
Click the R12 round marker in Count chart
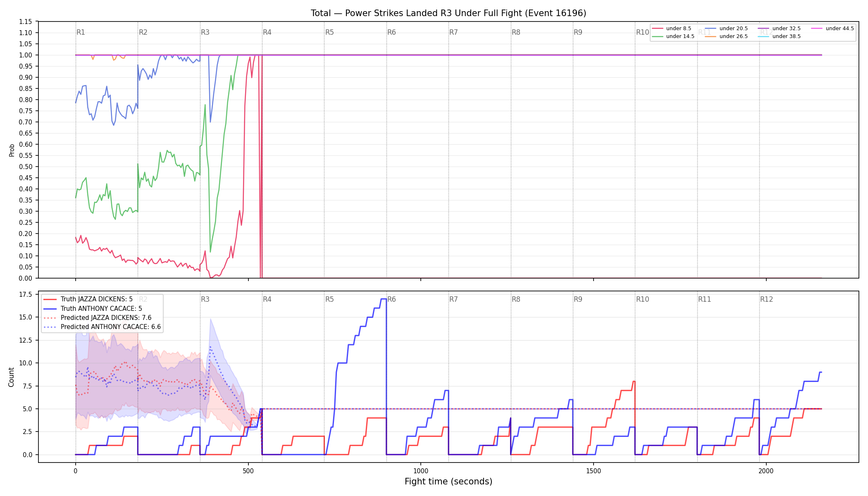[767, 299]
